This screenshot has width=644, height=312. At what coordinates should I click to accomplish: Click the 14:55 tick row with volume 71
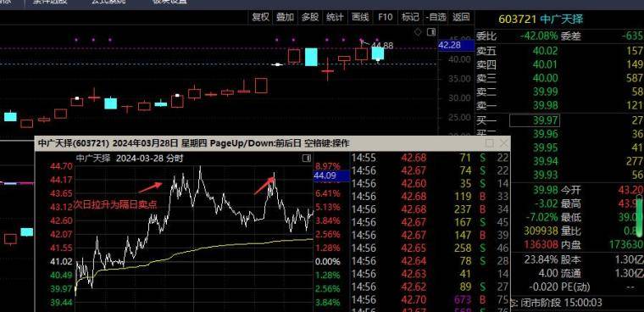(x=430, y=158)
